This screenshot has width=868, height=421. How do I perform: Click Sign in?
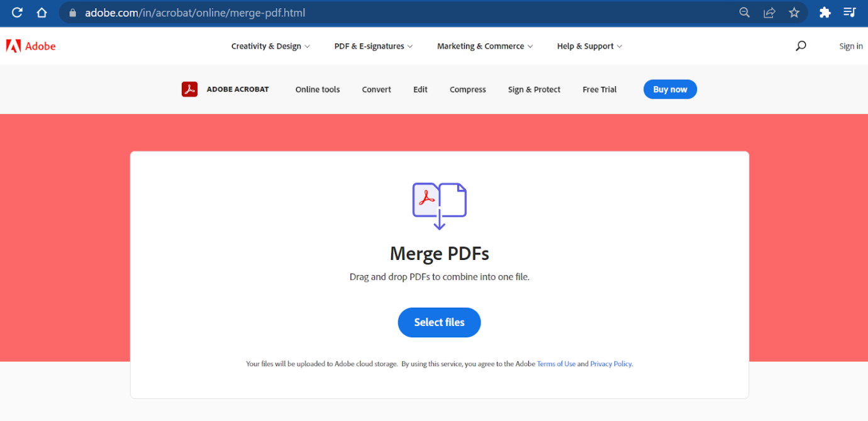[x=851, y=46]
